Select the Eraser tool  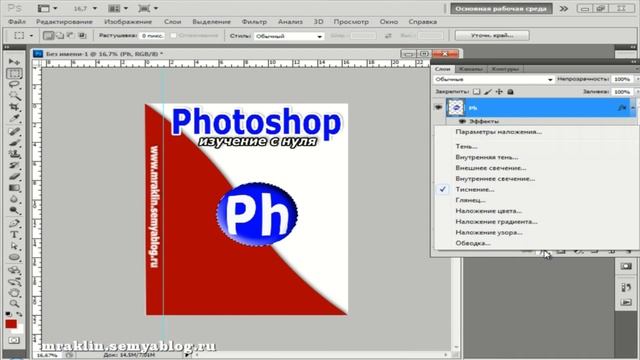[14, 177]
